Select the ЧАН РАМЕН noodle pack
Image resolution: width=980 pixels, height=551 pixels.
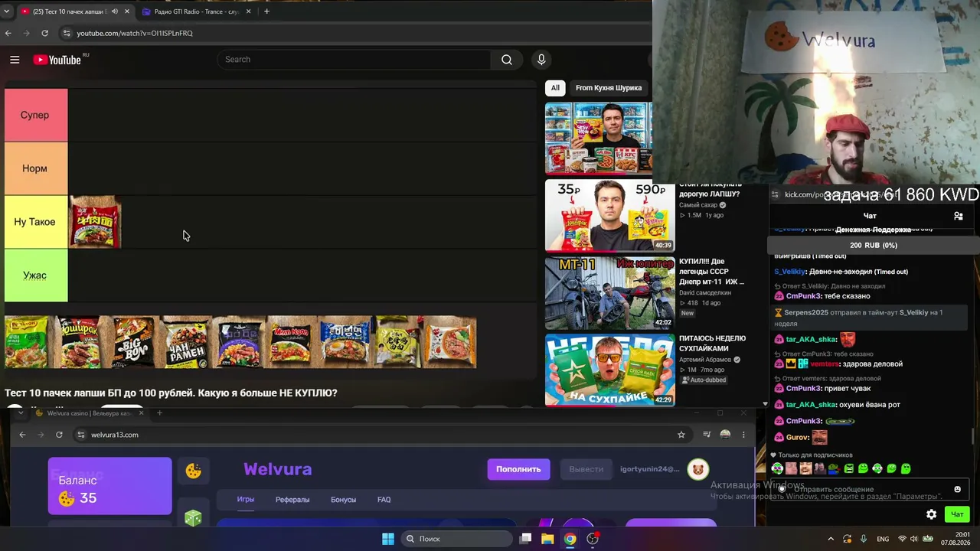[185, 342]
